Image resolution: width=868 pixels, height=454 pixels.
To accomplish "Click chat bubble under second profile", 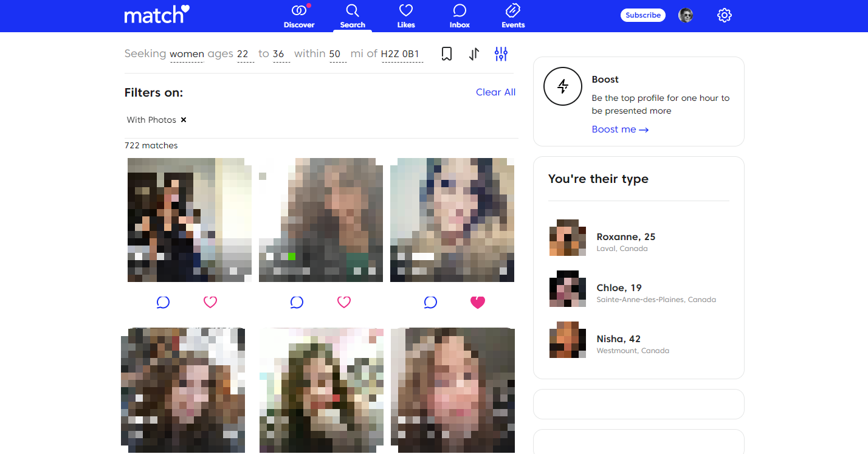I will [297, 302].
